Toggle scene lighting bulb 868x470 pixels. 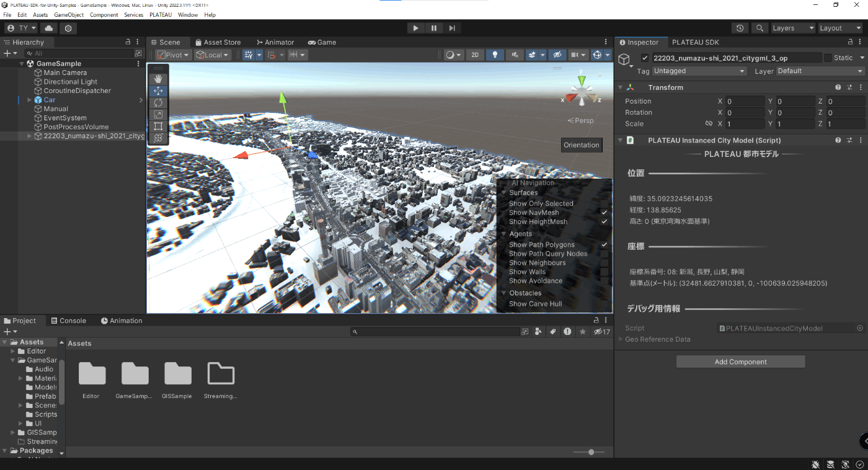(495, 55)
